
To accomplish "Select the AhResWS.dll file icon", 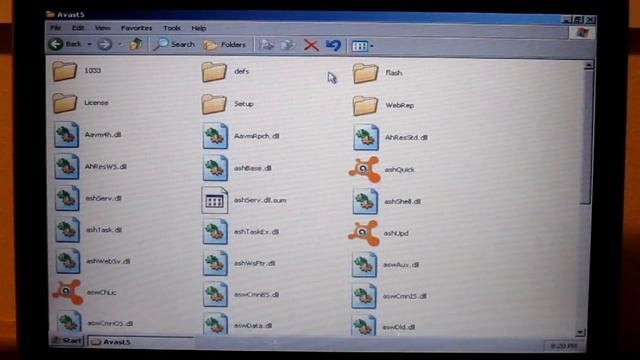I will [x=67, y=166].
